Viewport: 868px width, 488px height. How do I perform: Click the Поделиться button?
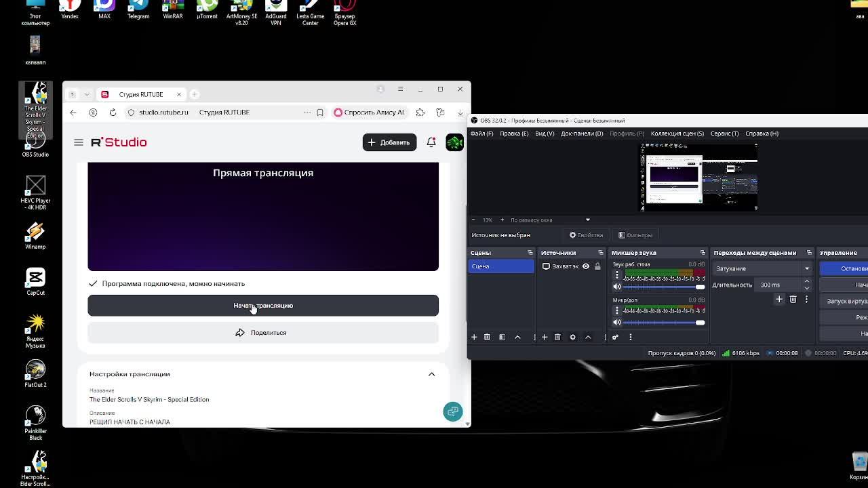(263, 333)
